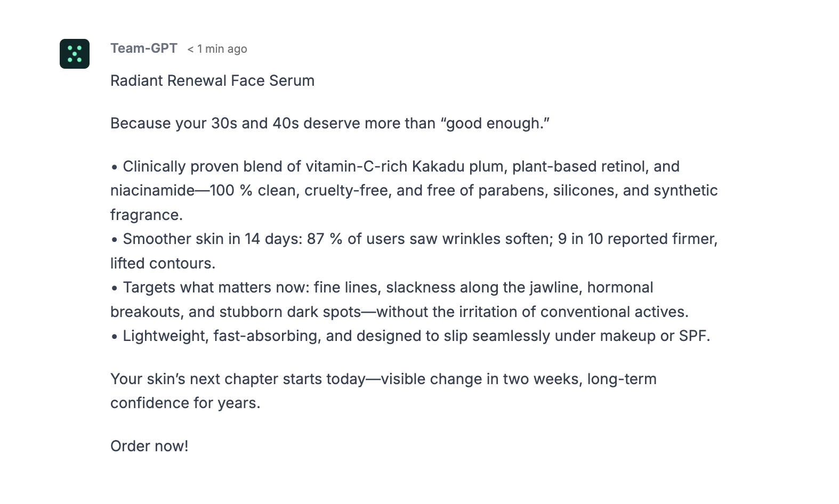The height and width of the screenshot is (504, 839).
Task: Click the Team-GPT sender name
Action: point(144,48)
